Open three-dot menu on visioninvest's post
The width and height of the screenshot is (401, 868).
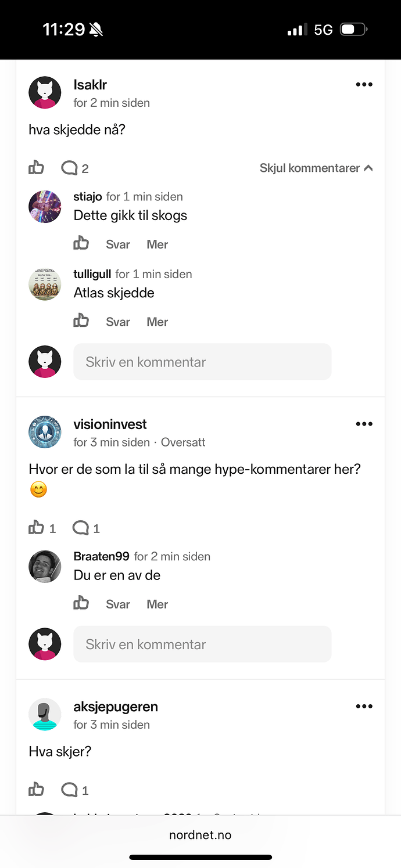pos(364,424)
